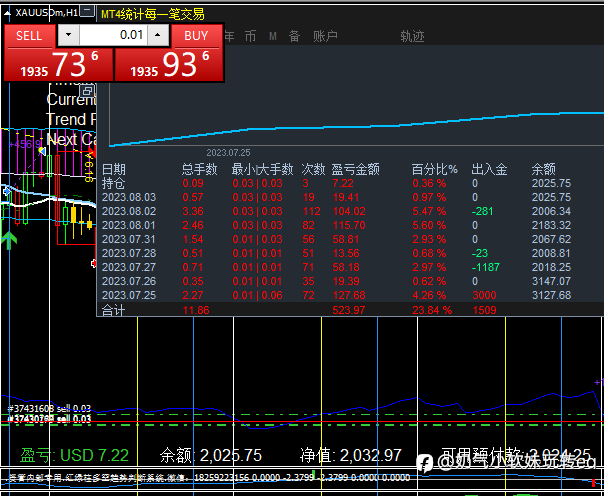Image resolution: width=604 pixels, height=496 pixels.
Task: Click balance value 3147.07
Action: 551,281
